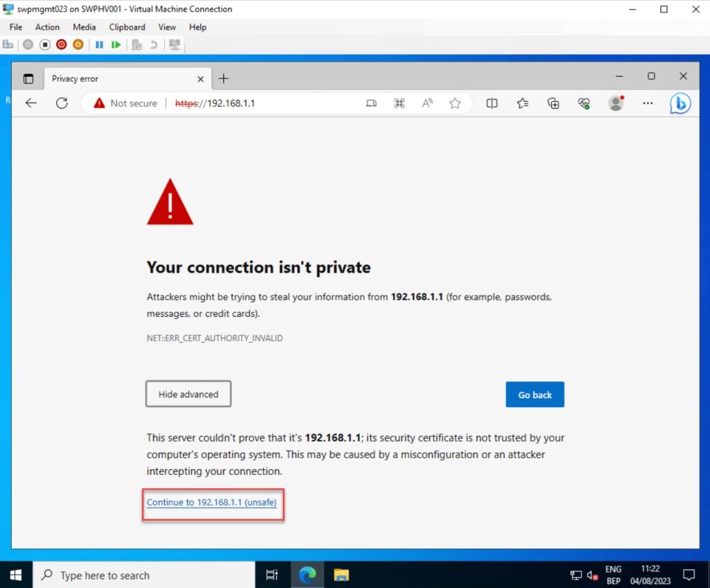This screenshot has height=588, width=710.
Task: Open the tab actions menu
Action: (28, 78)
